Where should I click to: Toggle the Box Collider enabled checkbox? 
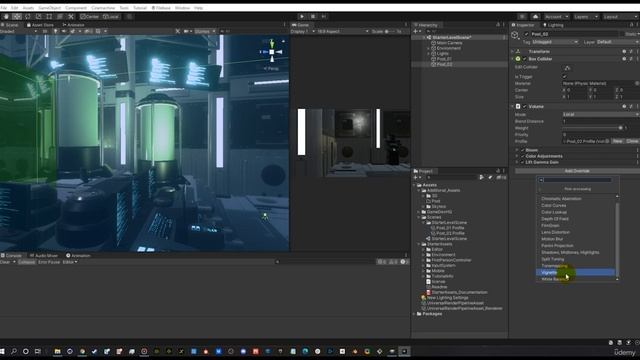(524, 59)
